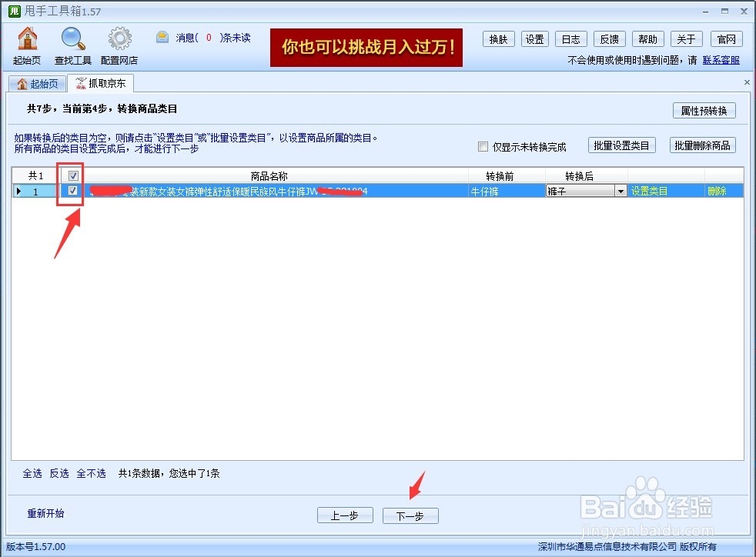Click the 下一步 next step button

click(x=410, y=515)
